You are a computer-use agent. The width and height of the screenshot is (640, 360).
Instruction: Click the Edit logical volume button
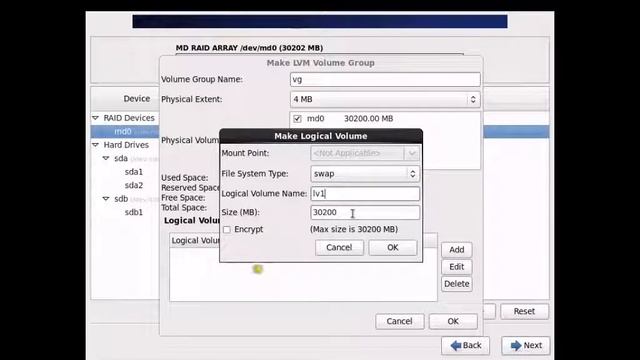point(456,267)
